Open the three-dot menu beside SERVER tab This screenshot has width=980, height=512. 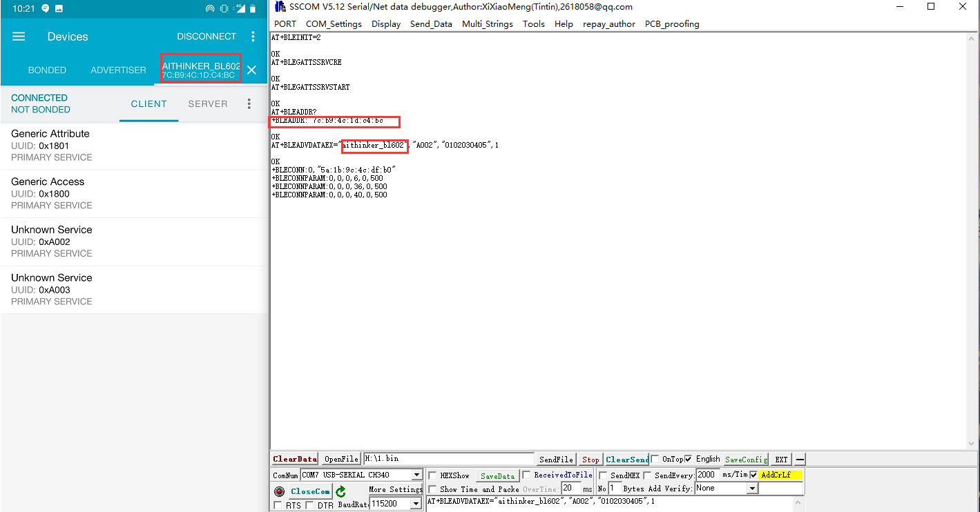[x=249, y=104]
